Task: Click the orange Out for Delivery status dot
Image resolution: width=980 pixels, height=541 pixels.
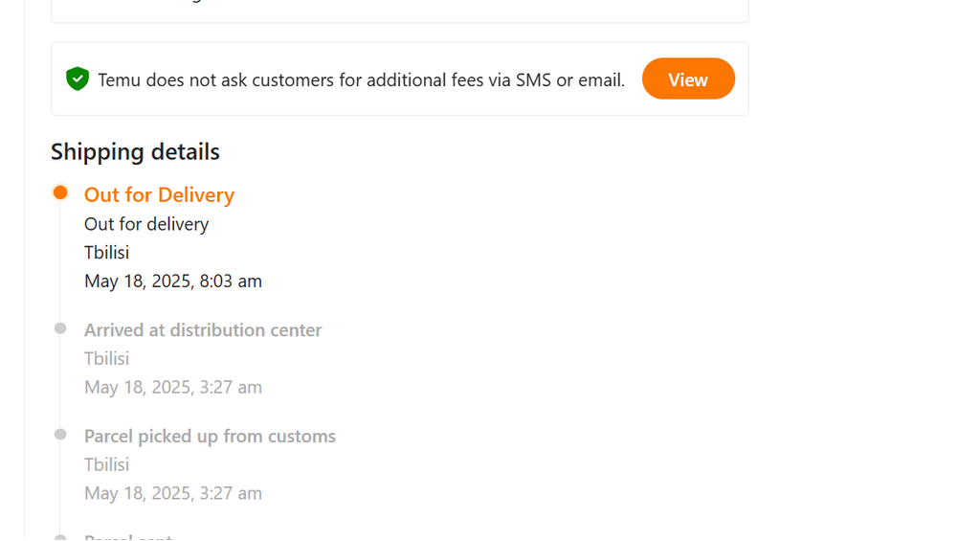Action: [60, 192]
